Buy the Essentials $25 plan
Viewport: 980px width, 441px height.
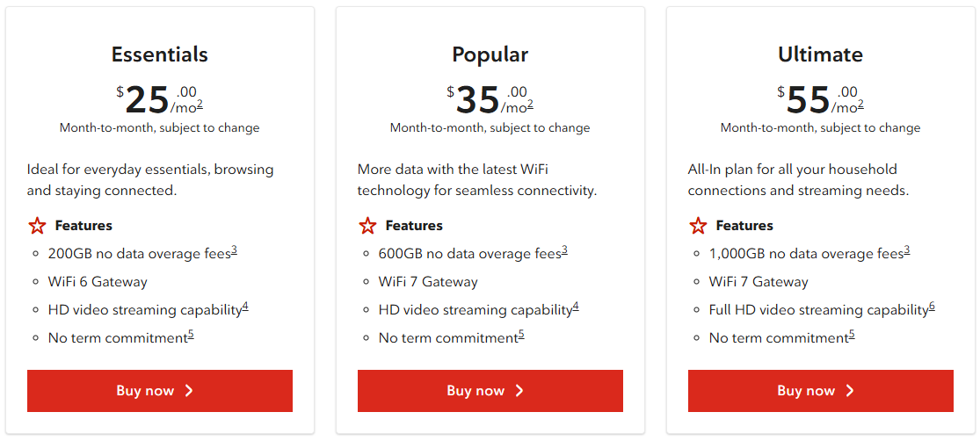point(159,391)
